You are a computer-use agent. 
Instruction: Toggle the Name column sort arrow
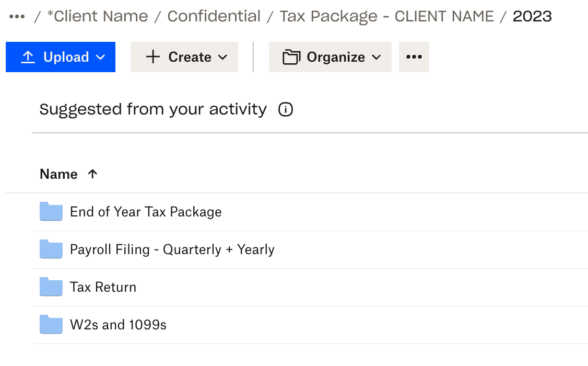[x=92, y=174]
